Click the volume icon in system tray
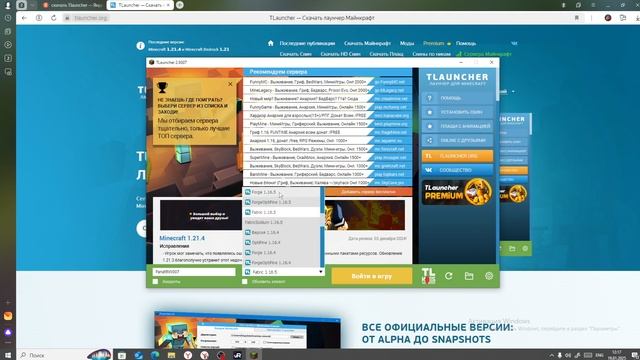This screenshot has height=360, width=640. (568, 355)
